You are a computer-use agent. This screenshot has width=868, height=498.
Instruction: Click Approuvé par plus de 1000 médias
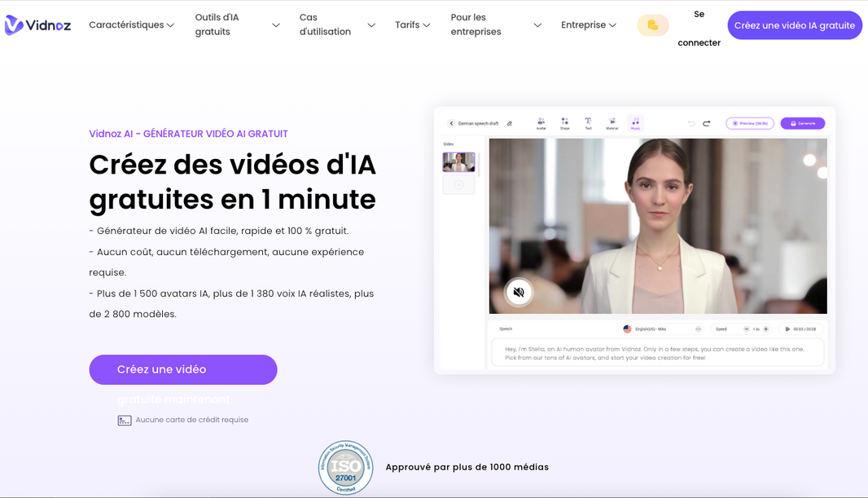click(x=467, y=467)
